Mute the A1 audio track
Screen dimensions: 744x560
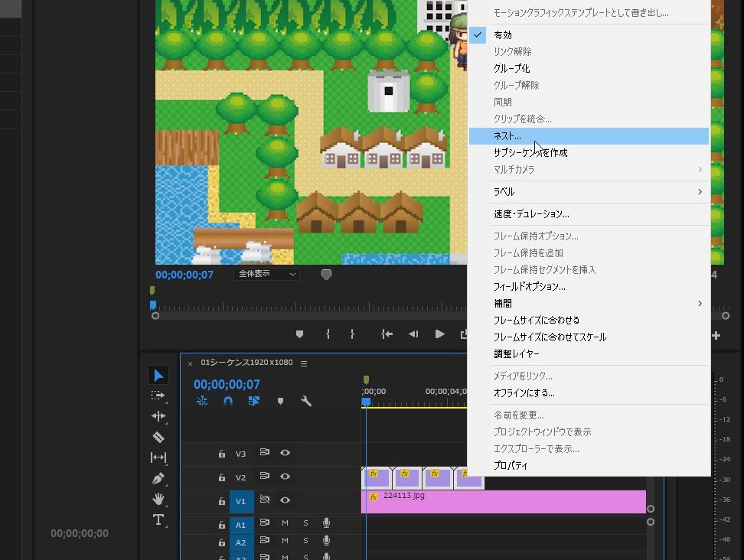pyautogui.click(x=285, y=523)
